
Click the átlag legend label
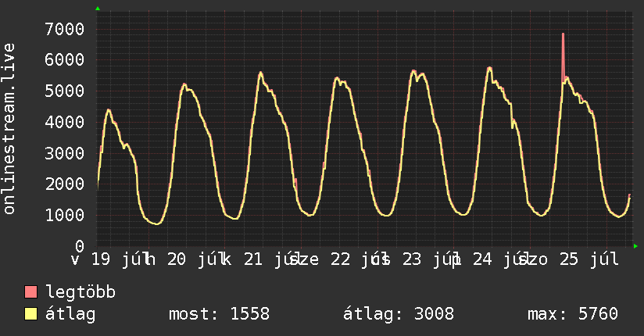point(70,314)
